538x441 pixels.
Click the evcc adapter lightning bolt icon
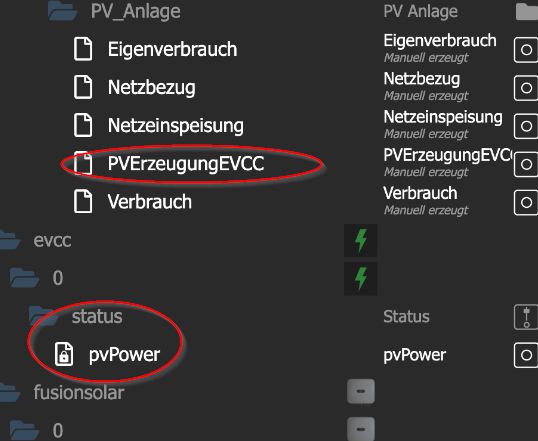point(361,240)
